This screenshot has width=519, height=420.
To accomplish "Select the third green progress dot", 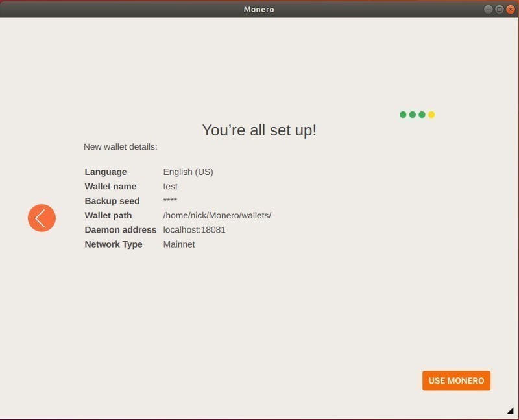I will [x=422, y=114].
